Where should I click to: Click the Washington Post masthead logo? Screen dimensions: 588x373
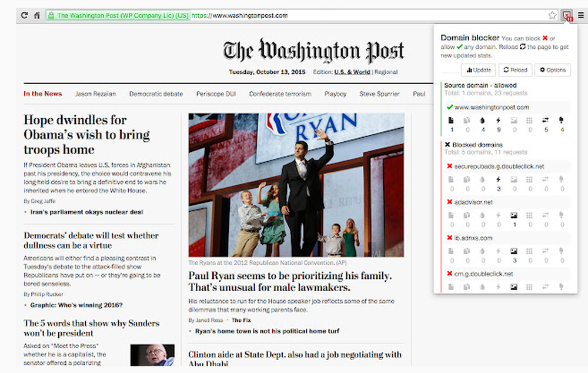coord(313,51)
